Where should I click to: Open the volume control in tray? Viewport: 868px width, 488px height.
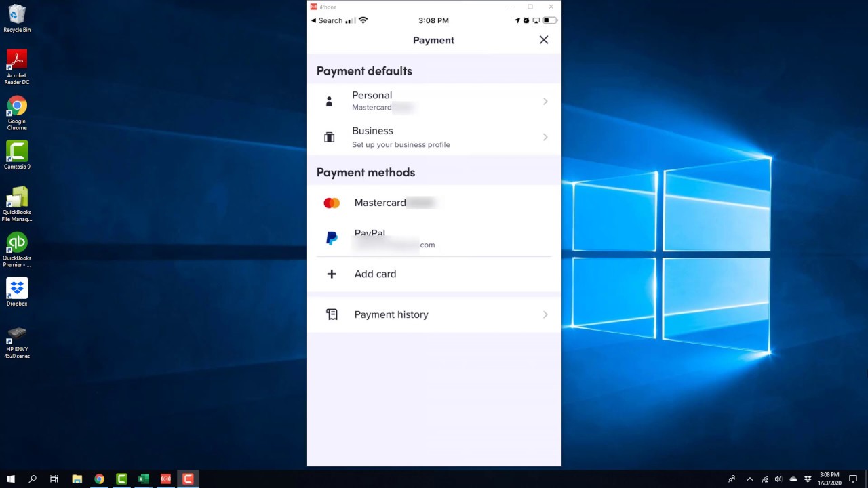778,479
